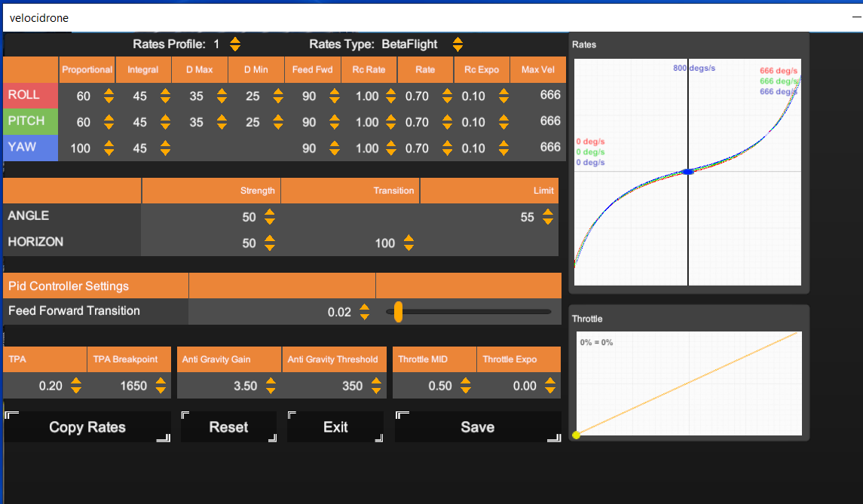Select the PITCH axis label
The height and width of the screenshot is (504, 863).
pyautogui.click(x=30, y=121)
